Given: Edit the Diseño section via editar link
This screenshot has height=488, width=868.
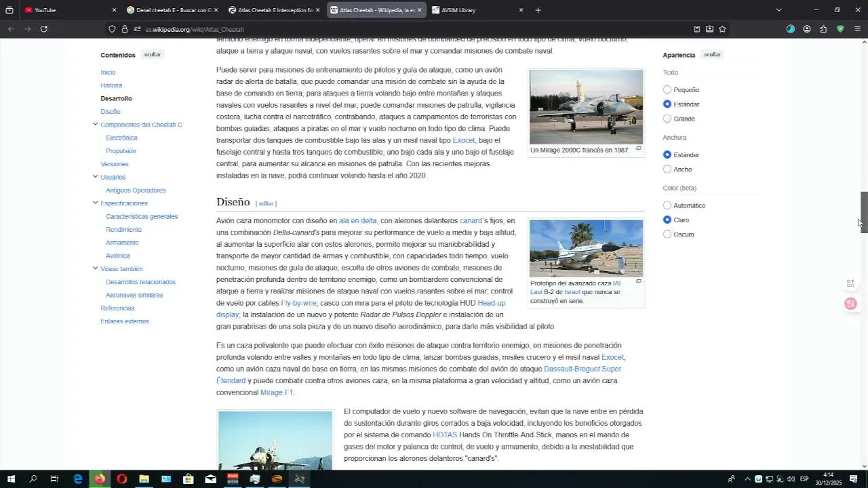Looking at the screenshot, I should click(x=266, y=203).
